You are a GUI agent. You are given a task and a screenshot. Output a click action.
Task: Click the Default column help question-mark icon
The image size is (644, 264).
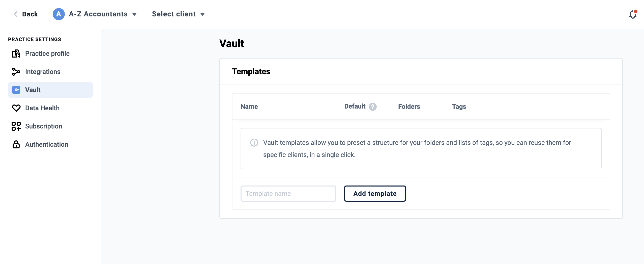372,107
